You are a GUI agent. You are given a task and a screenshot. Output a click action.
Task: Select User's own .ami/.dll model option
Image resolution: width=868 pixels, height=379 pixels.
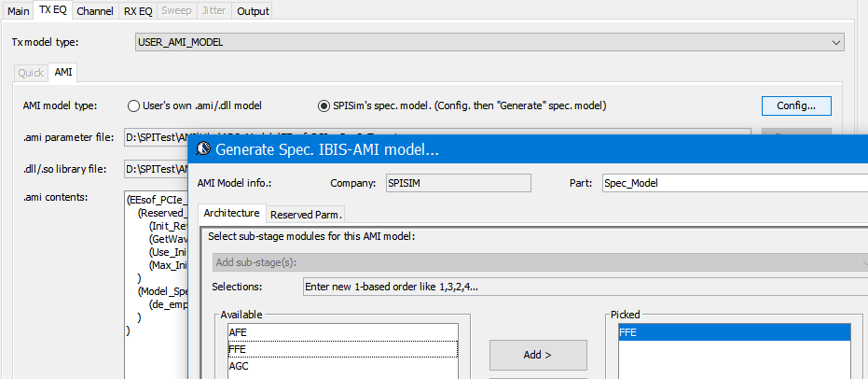tap(134, 106)
